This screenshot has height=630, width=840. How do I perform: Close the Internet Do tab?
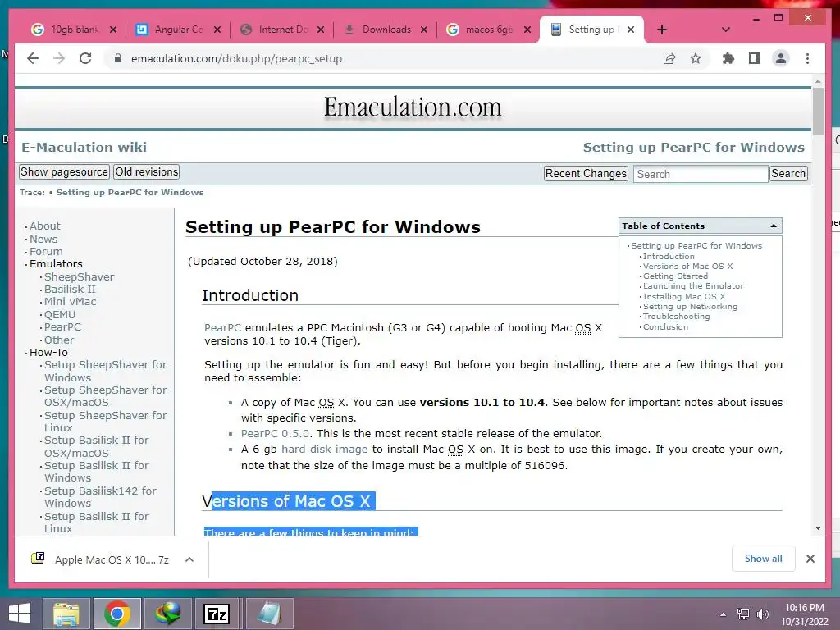point(321,30)
